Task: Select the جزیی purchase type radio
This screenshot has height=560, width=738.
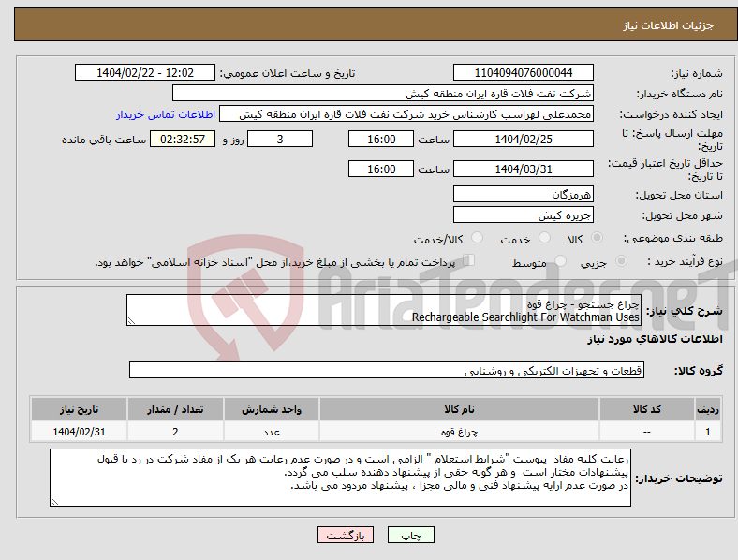Action: (621, 261)
